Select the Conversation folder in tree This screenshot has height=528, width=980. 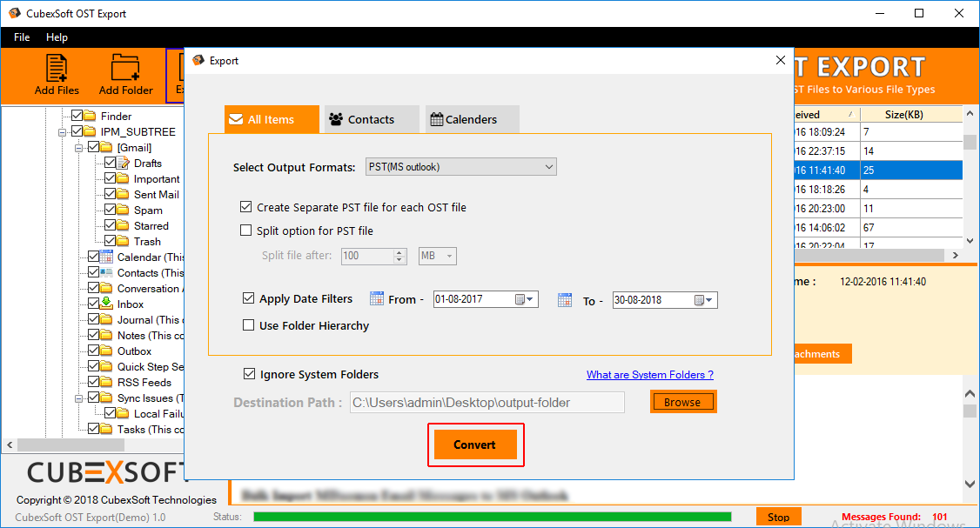[149, 288]
